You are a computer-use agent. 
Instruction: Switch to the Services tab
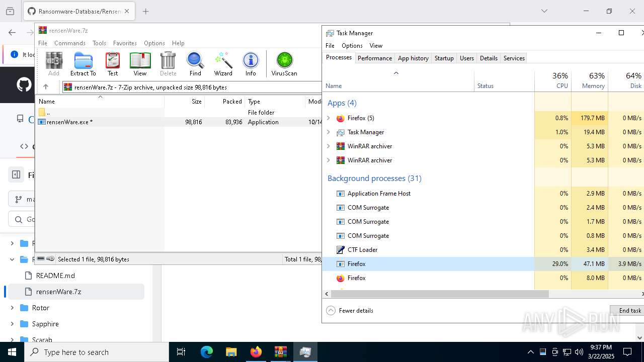click(x=514, y=58)
